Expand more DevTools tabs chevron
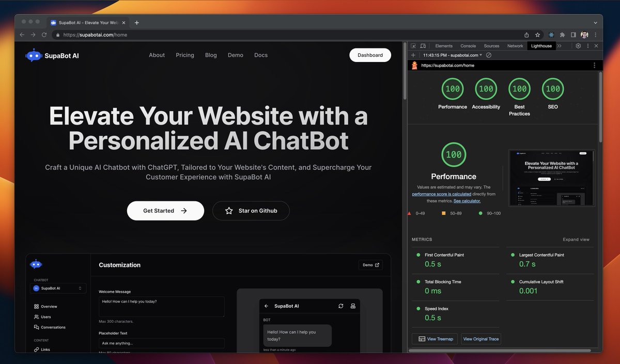 (559, 46)
